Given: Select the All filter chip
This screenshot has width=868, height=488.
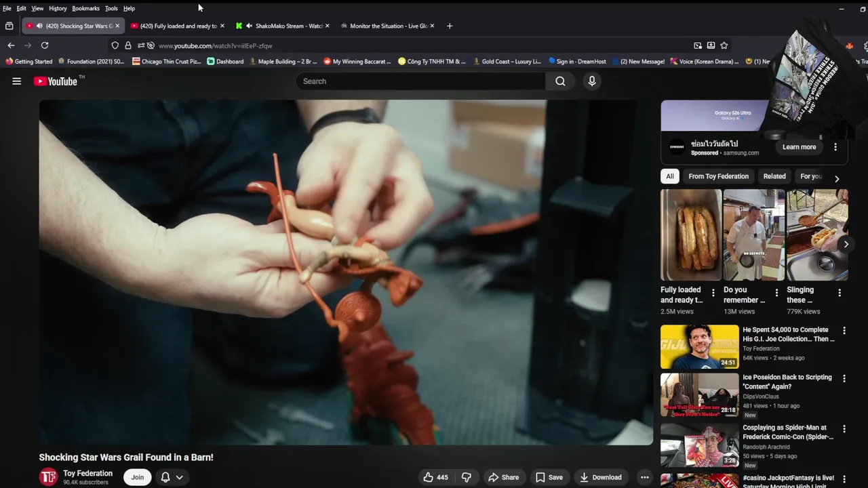Looking at the screenshot, I should [669, 176].
